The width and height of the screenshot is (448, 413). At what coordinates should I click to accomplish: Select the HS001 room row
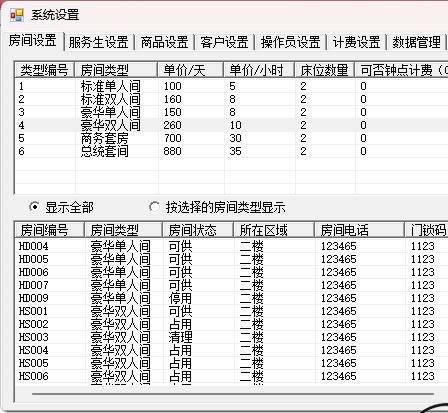point(231,311)
